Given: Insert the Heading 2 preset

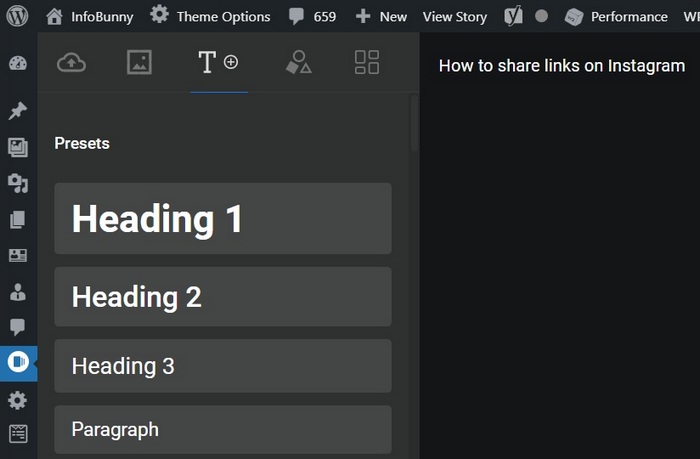Looking at the screenshot, I should tap(223, 296).
